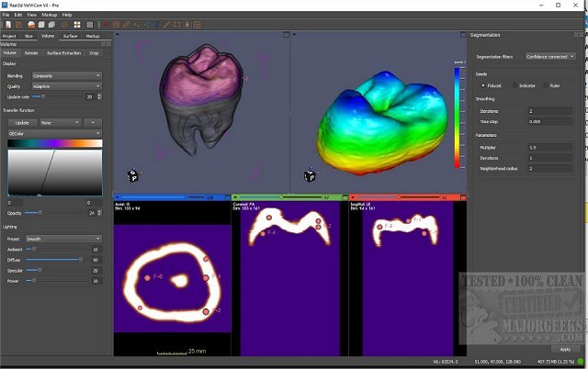Open the File menu
Viewport: 588px width, 369px height.
[6, 15]
